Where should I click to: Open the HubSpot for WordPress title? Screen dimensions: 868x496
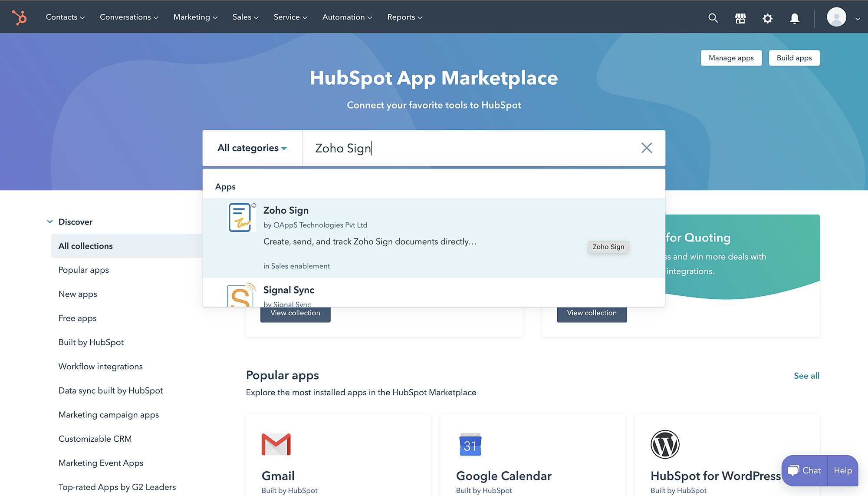click(716, 476)
